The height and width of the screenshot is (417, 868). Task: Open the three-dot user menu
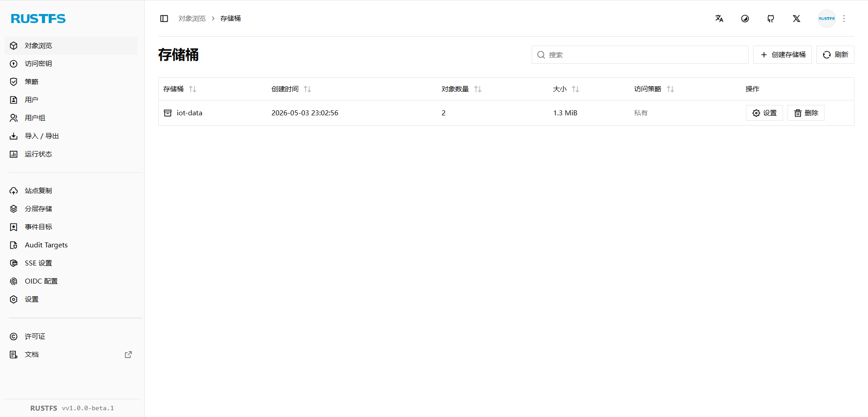[x=844, y=19]
